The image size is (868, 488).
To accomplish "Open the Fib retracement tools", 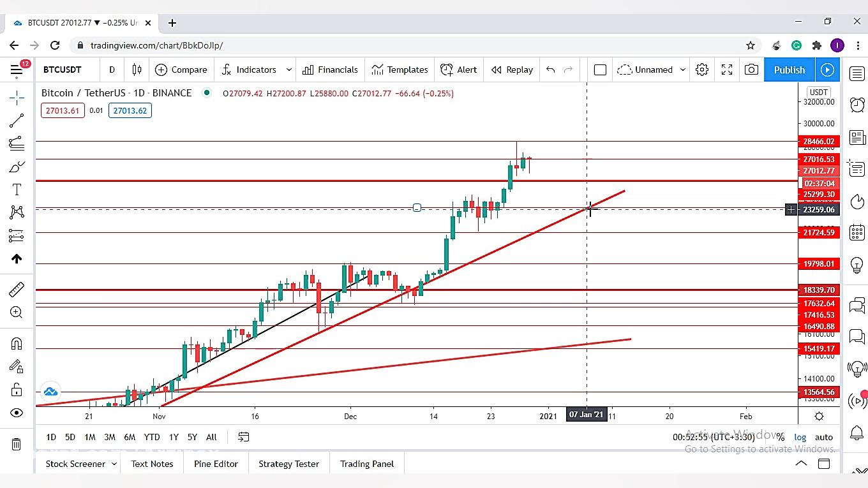I will tap(17, 143).
